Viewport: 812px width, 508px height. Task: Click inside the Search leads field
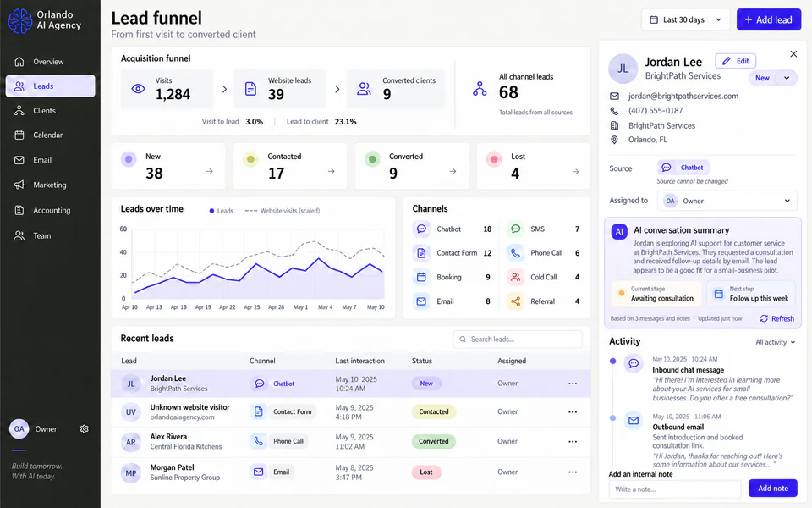coord(518,339)
